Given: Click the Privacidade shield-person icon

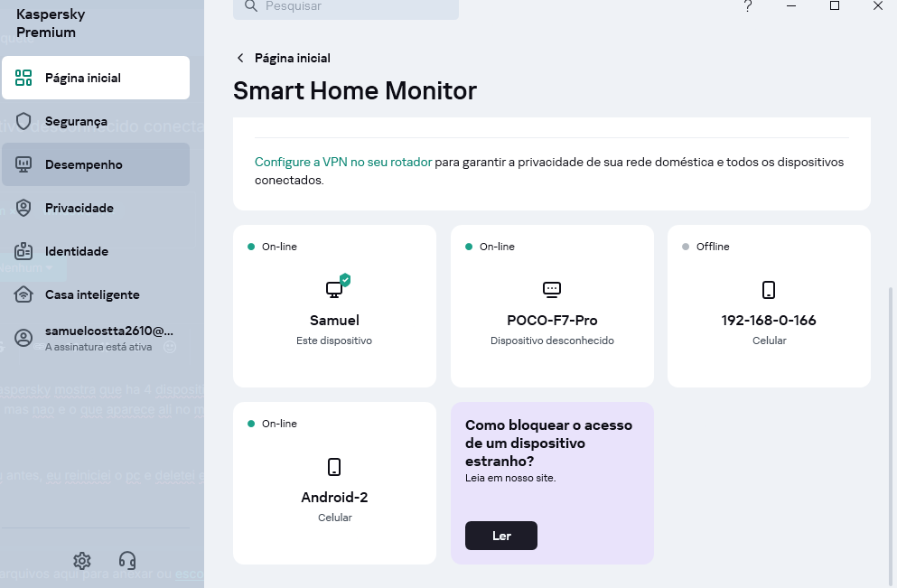Looking at the screenshot, I should coord(23,209).
